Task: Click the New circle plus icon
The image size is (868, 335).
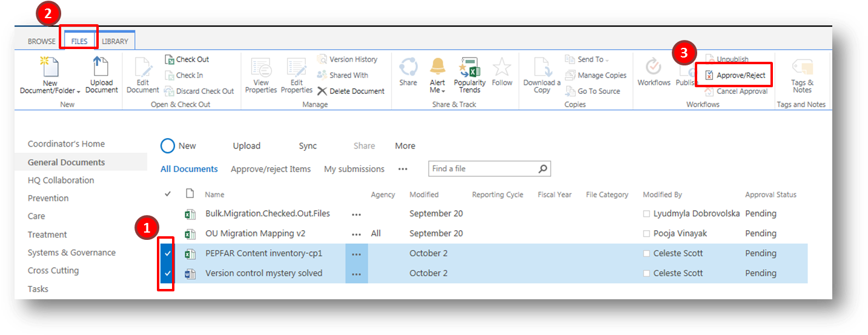Action: [168, 145]
